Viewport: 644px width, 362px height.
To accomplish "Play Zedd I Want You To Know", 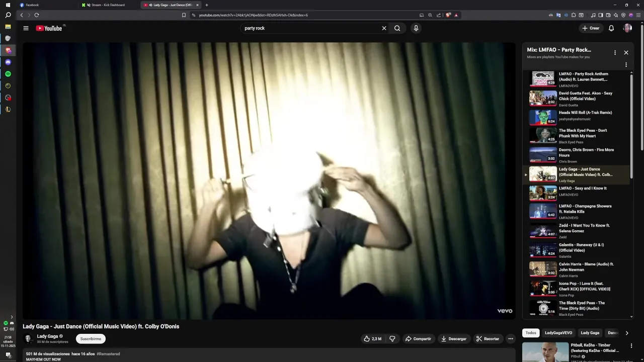I will [576, 231].
